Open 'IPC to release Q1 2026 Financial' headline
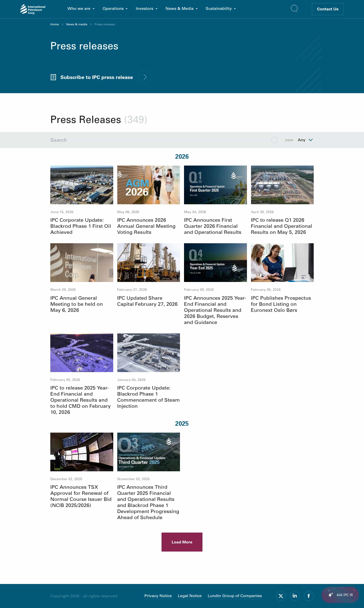This screenshot has height=608, width=364. [x=281, y=226]
